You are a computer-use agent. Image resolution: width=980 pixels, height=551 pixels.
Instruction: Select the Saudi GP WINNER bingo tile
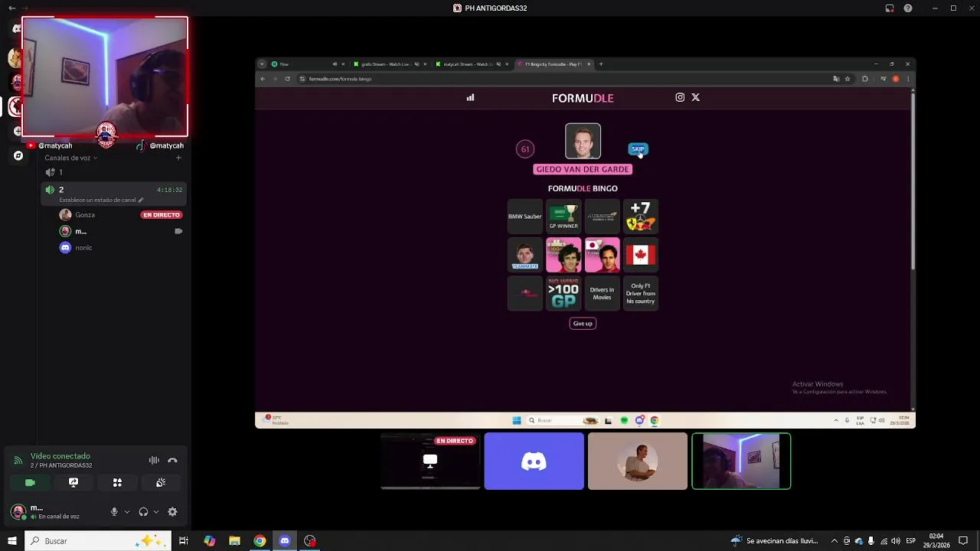pos(563,217)
